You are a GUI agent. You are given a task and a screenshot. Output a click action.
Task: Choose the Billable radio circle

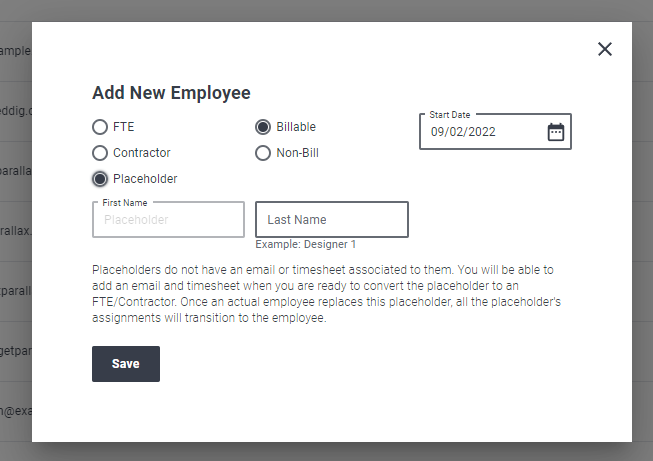coord(263,127)
